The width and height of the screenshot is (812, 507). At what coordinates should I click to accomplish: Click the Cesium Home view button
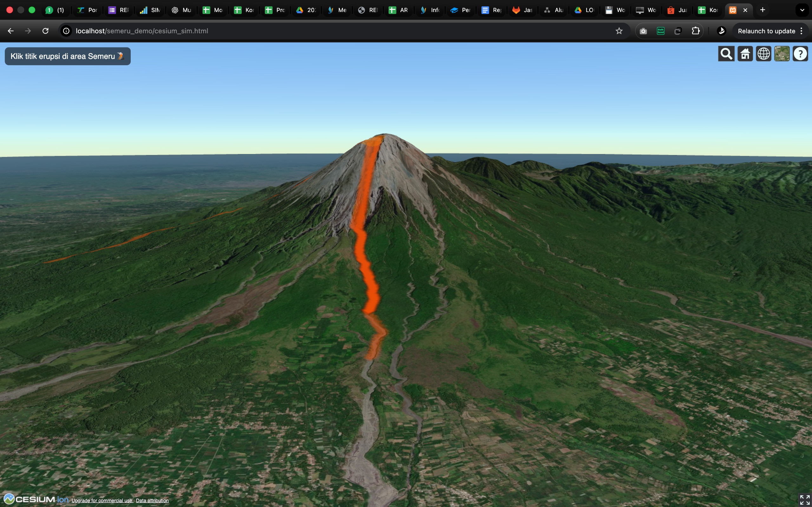(745, 54)
